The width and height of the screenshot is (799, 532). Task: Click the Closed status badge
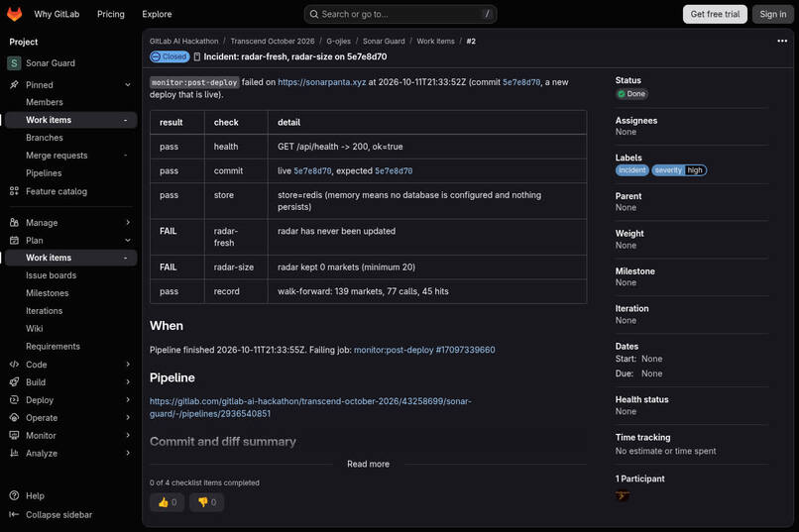[x=170, y=56]
